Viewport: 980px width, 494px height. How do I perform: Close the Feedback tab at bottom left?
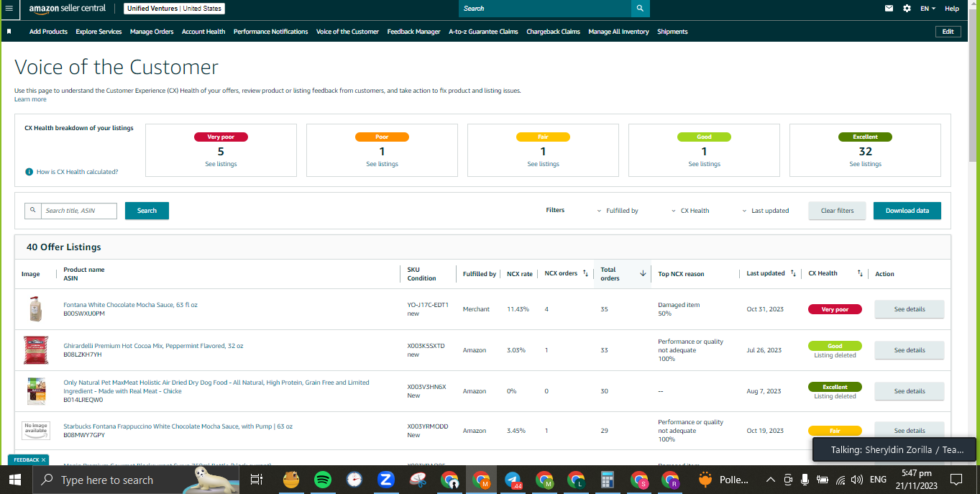point(43,459)
